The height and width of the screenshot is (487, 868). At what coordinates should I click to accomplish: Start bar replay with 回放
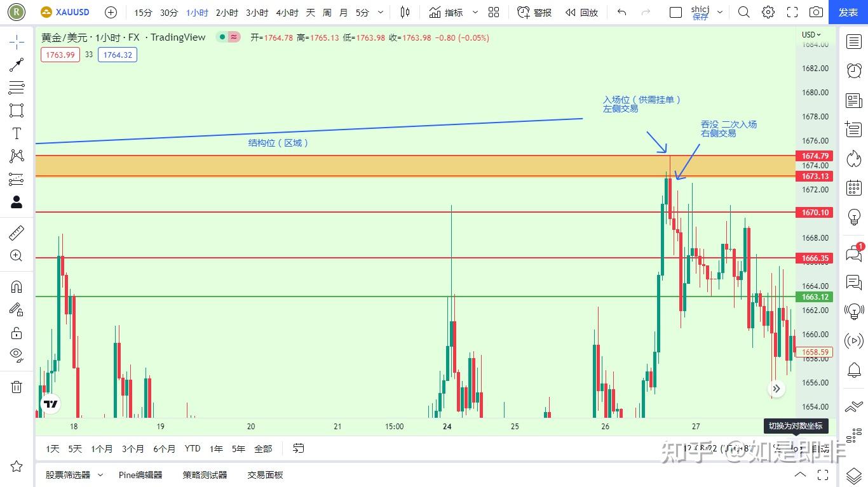581,12
